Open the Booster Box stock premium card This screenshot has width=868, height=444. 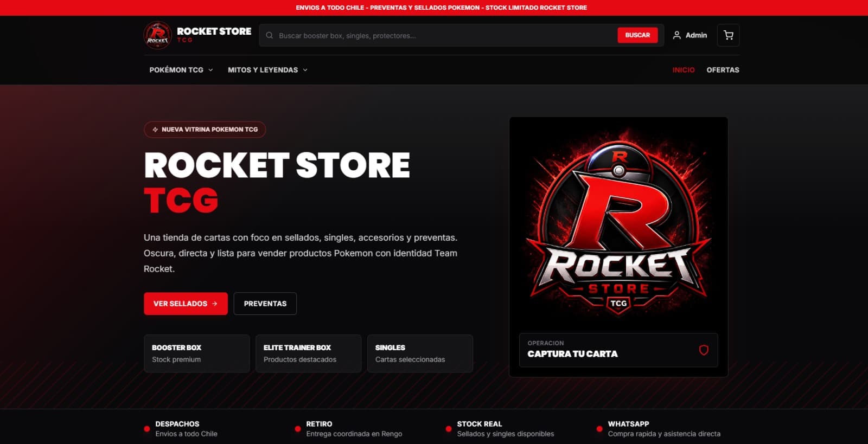pos(197,353)
